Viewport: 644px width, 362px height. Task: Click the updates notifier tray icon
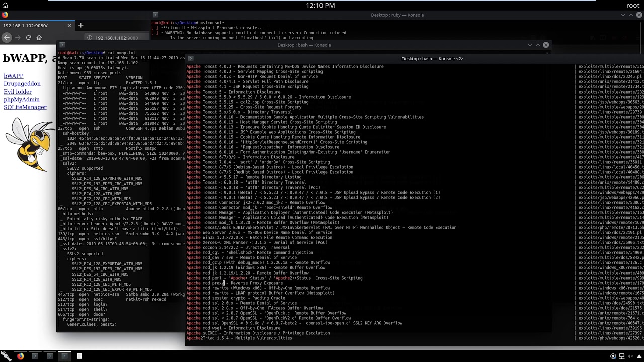pos(613,356)
